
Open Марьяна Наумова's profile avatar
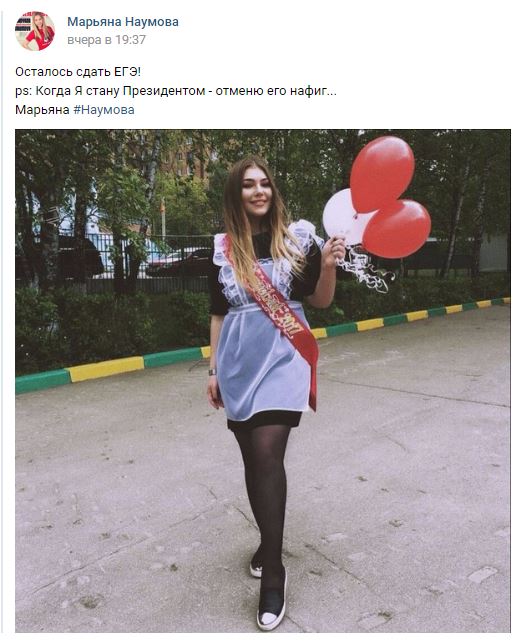35,31
